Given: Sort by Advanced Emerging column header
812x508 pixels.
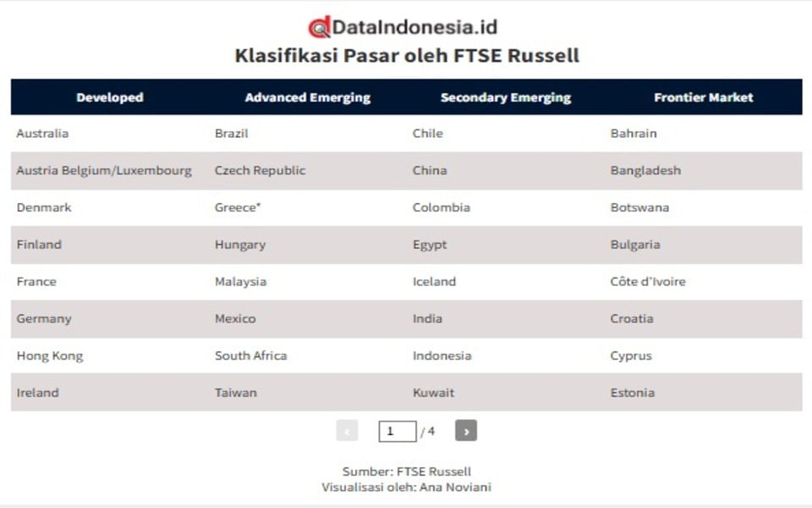Looking at the screenshot, I should (x=308, y=97).
